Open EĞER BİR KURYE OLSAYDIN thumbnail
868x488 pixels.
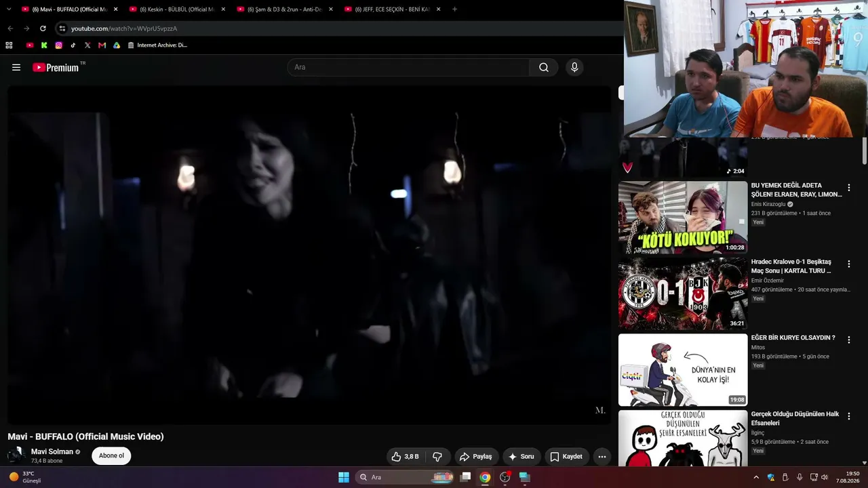tap(683, 370)
